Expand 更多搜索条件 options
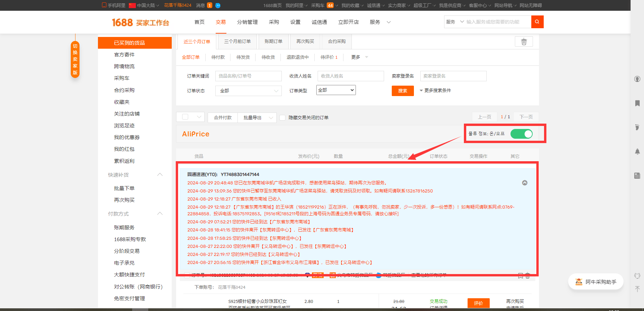This screenshot has height=311, width=644. click(435, 90)
